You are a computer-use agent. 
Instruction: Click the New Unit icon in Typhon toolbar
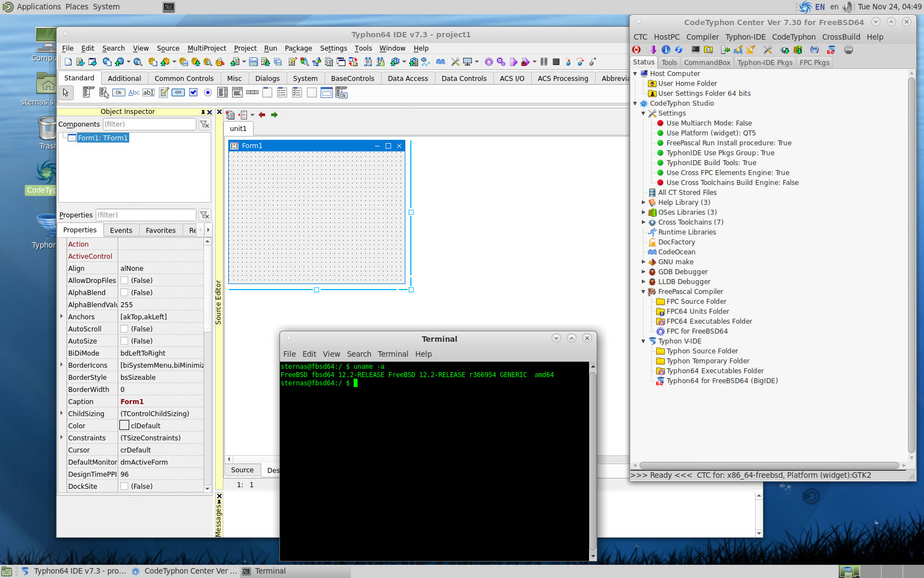tap(80, 62)
